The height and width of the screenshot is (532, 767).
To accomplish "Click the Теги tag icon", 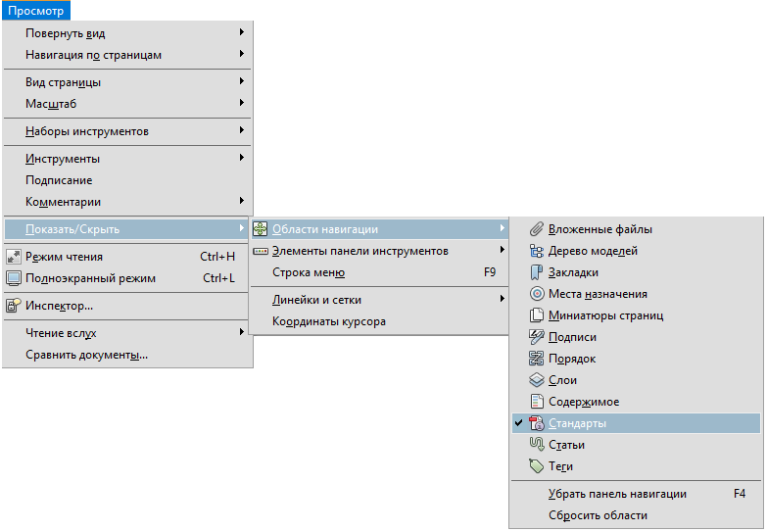I will point(536,466).
